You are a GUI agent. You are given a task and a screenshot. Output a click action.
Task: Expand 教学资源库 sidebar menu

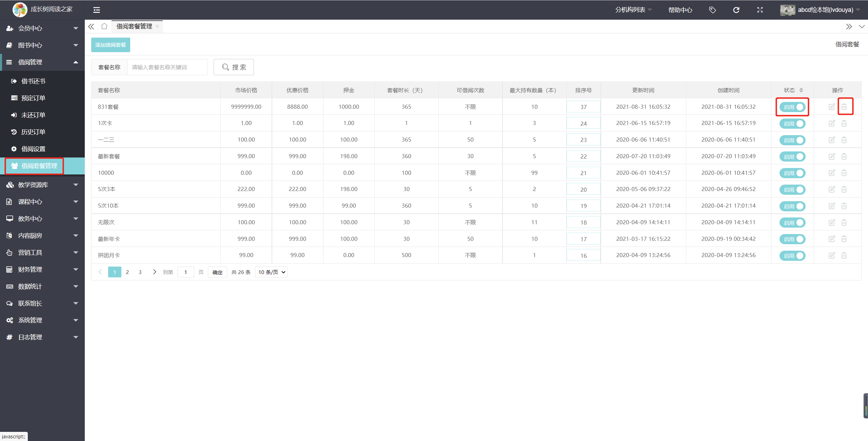click(x=42, y=185)
